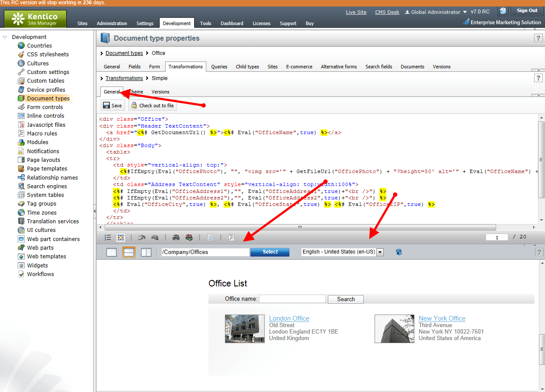Open the Administration tab in the top menu
The width and height of the screenshot is (545, 392).
[x=112, y=23]
